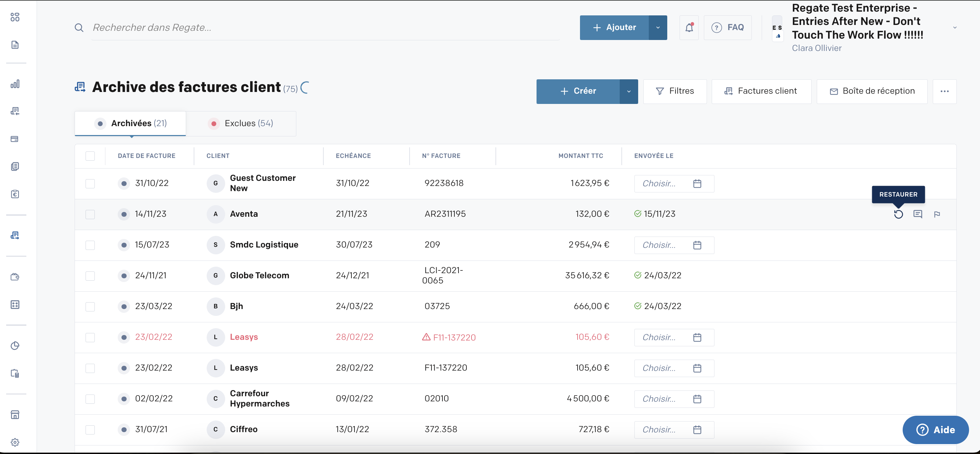
Task: Expand the company account switcher chevron
Action: (955, 27)
